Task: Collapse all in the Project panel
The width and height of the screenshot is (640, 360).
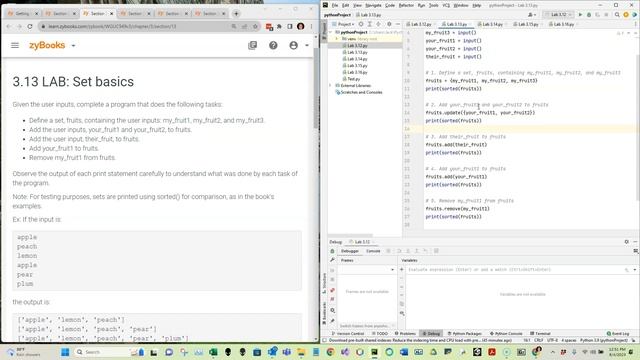Action: coord(378,24)
